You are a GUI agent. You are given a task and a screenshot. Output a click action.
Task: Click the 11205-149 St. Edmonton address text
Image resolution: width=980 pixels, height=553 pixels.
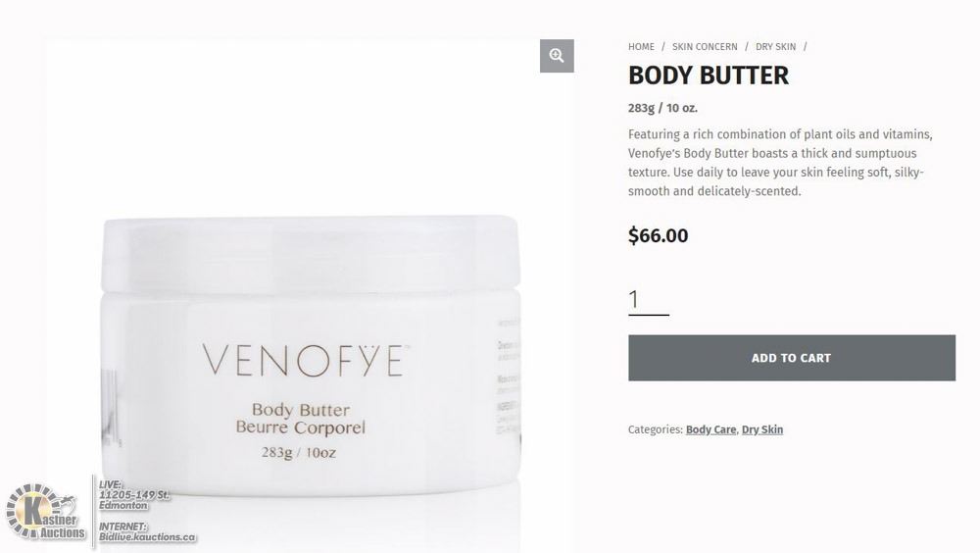pyautogui.click(x=133, y=500)
